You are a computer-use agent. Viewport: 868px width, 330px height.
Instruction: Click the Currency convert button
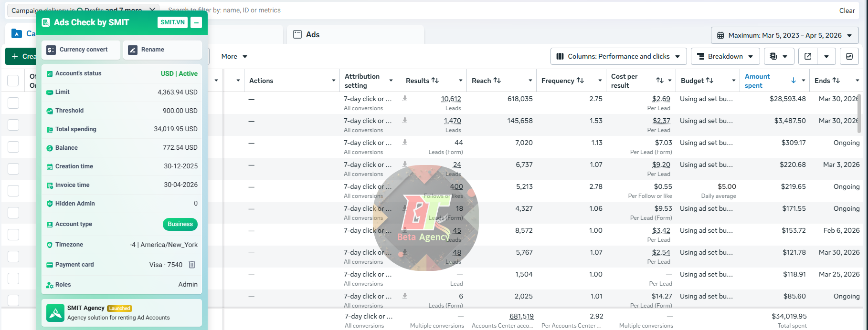coord(81,50)
